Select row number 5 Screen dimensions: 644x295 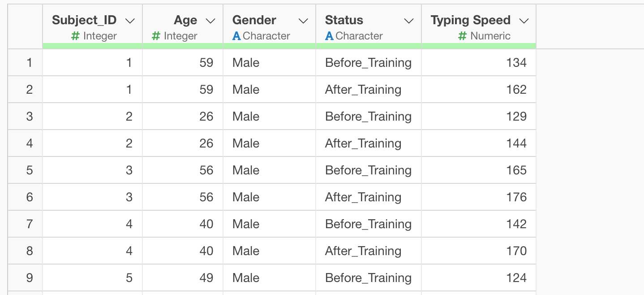click(x=30, y=170)
